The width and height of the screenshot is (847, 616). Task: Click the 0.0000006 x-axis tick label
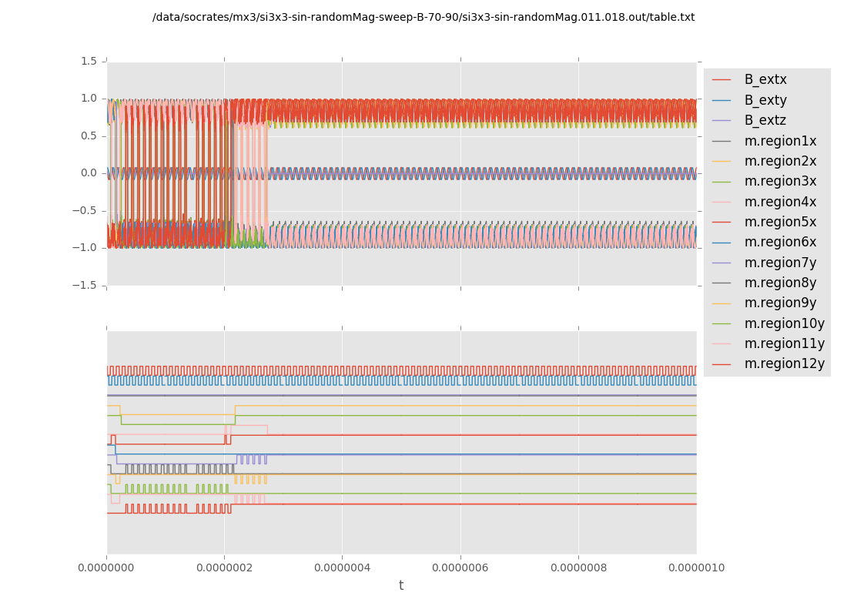coord(460,568)
